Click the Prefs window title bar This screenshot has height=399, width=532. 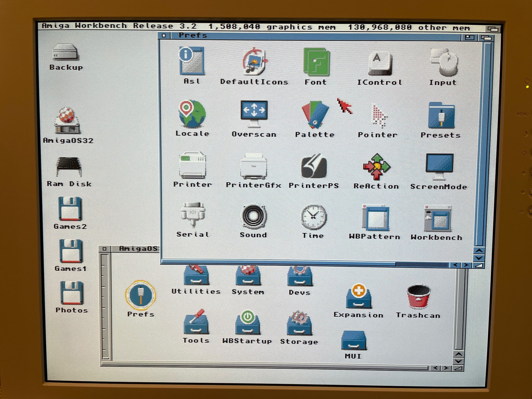tap(315, 36)
